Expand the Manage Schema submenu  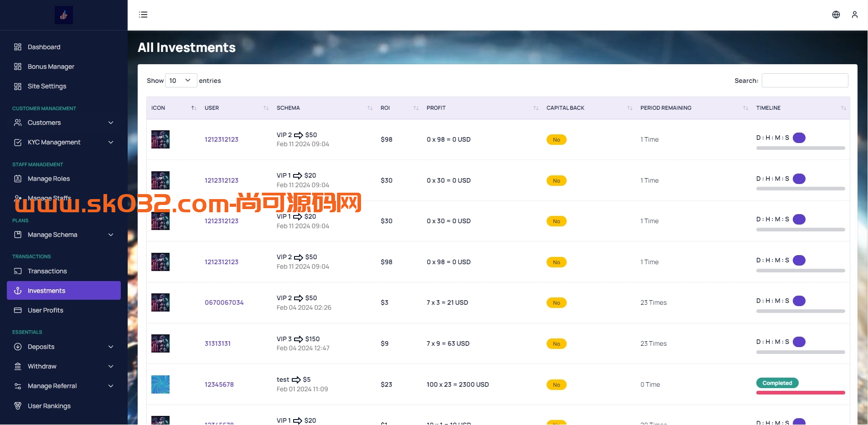[111, 235]
